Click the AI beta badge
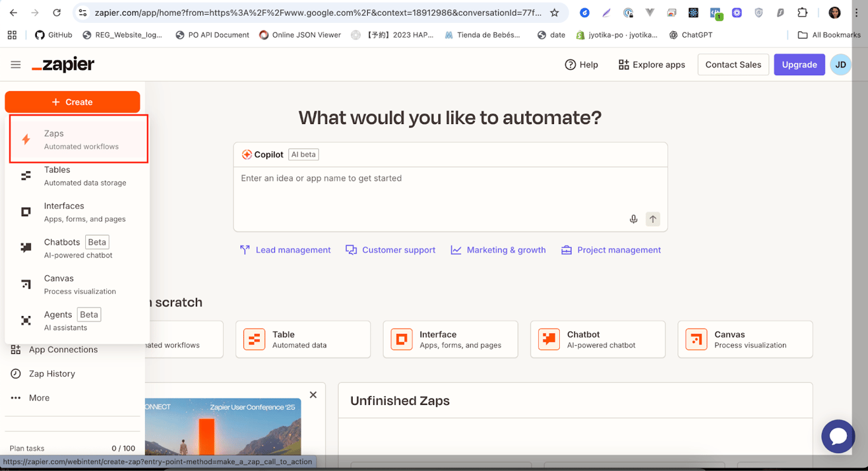Screen dimensions: 868x471 tap(304, 154)
